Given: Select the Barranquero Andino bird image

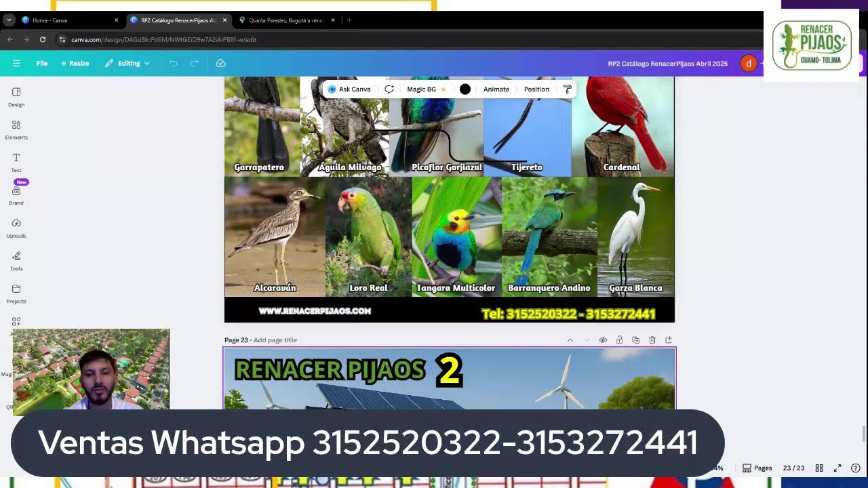Looking at the screenshot, I should 549,237.
